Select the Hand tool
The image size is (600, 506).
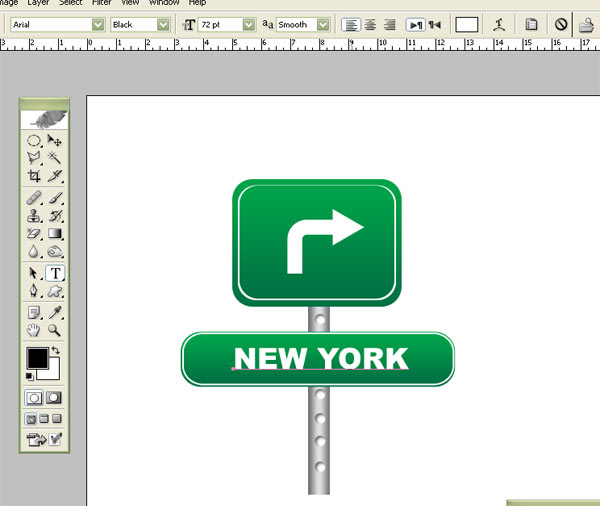34,330
